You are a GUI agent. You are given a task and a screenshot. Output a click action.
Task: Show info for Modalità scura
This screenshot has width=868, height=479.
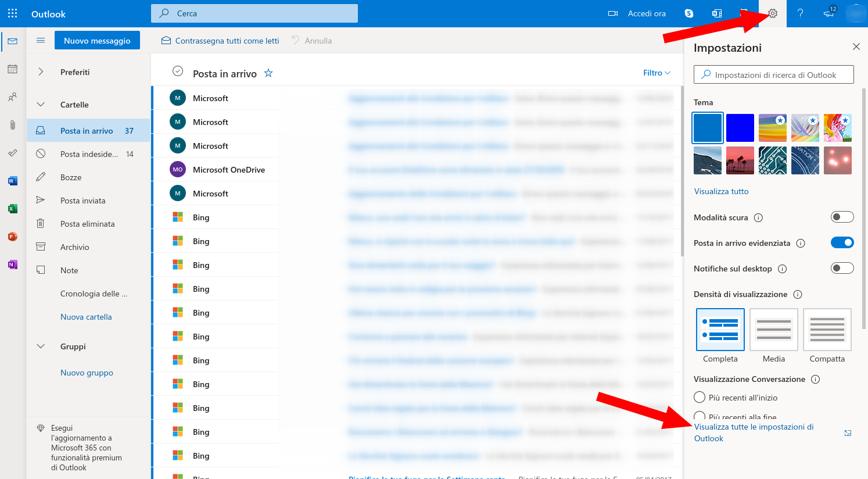click(758, 218)
